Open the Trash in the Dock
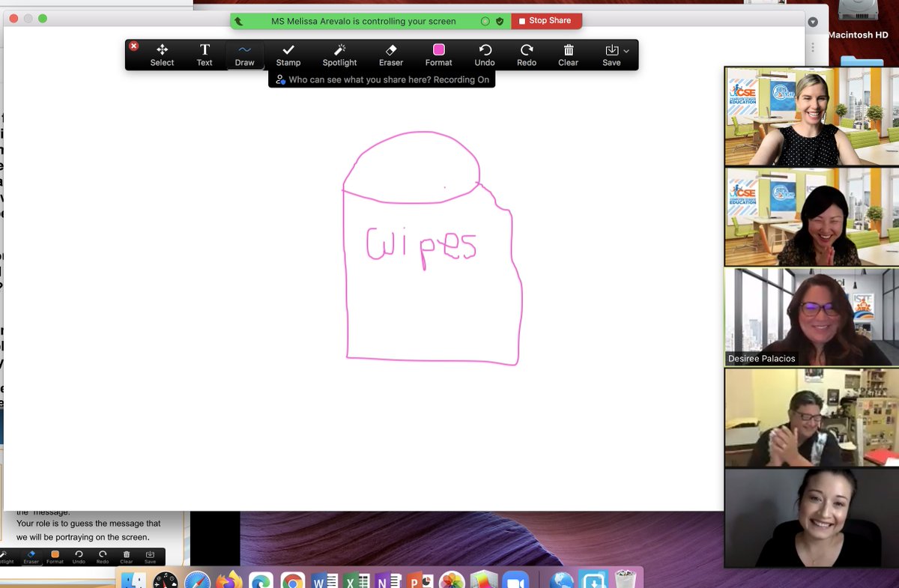Image resolution: width=899 pixels, height=588 pixels. click(x=624, y=581)
